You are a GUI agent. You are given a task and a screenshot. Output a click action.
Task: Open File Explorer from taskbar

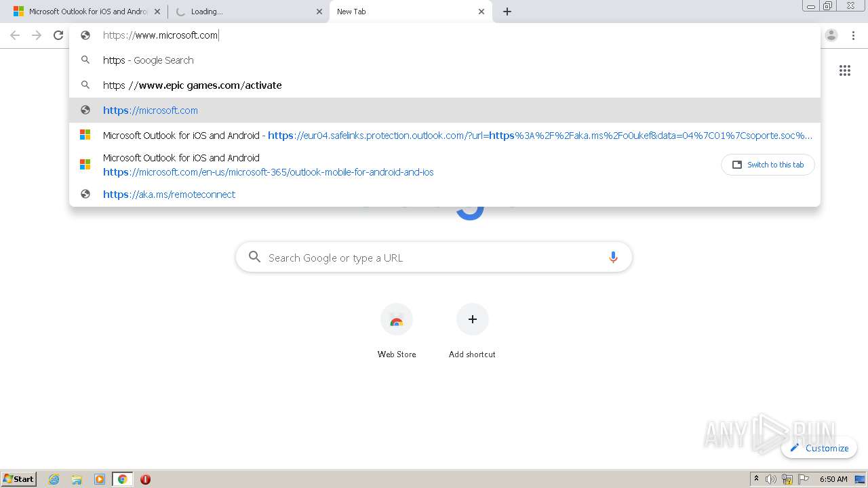point(77,479)
